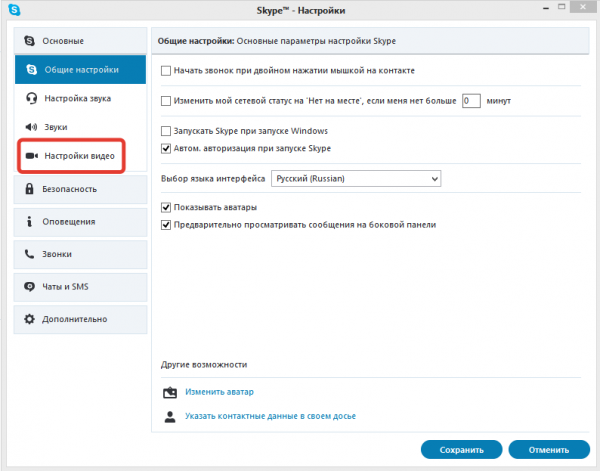Click the Skype icon beside Общие настройки
This screenshot has height=471, width=600.
31,69
